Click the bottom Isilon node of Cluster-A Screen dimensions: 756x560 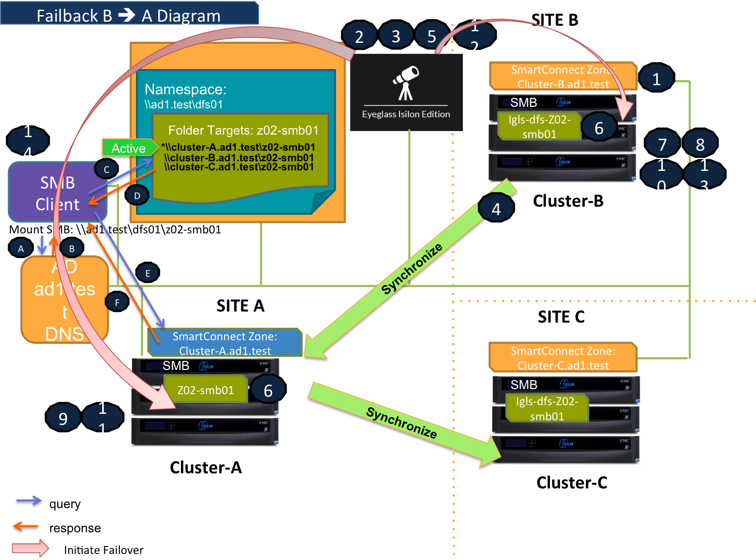[x=205, y=431]
